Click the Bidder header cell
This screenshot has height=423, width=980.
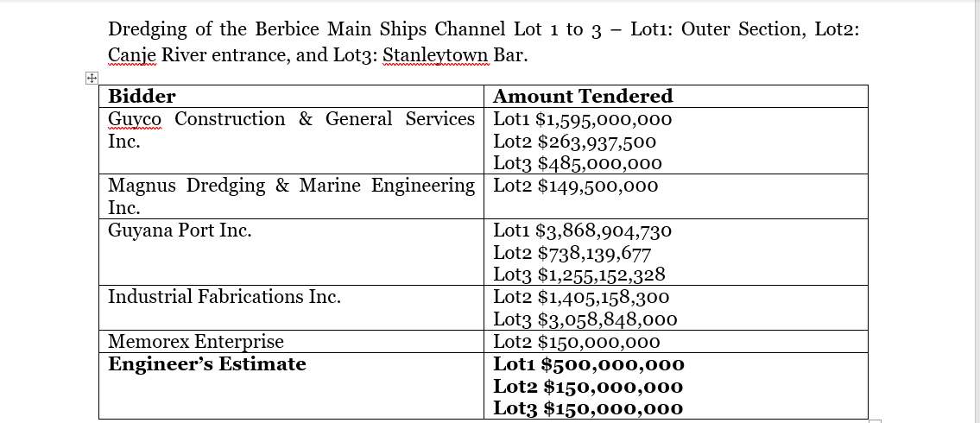291,96
